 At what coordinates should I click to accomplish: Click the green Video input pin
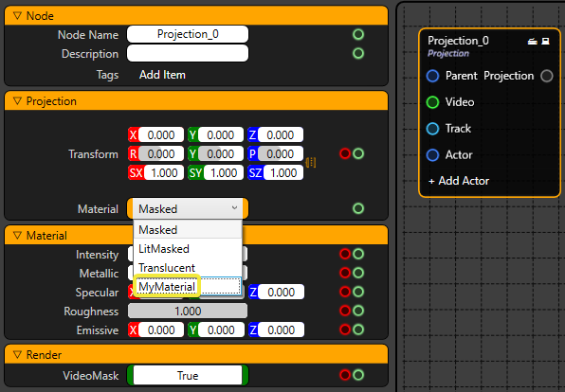[x=432, y=102]
